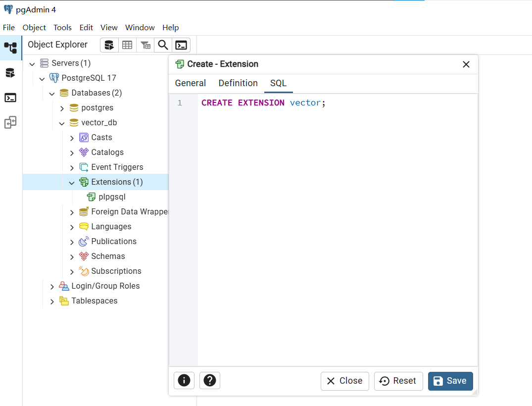Switch to the Definition tab
Image resolution: width=532 pixels, height=406 pixels.
238,83
